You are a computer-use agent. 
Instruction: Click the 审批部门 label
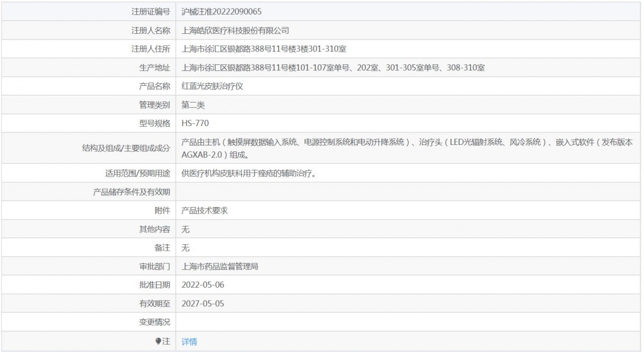pyautogui.click(x=155, y=266)
